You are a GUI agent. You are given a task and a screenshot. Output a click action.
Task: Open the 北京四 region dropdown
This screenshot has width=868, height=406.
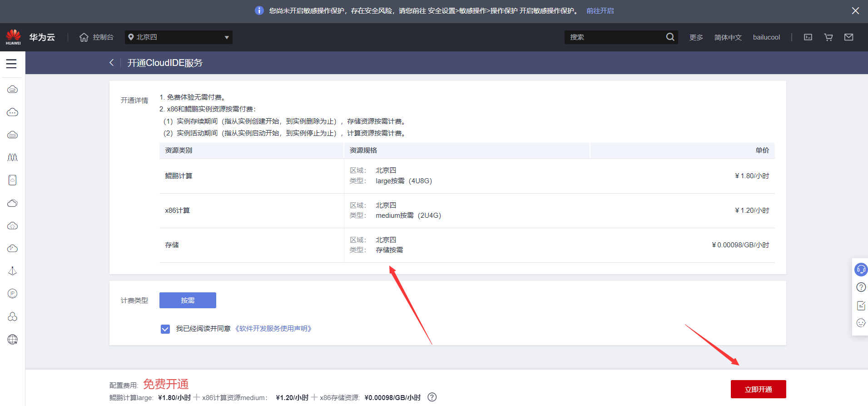coord(179,37)
